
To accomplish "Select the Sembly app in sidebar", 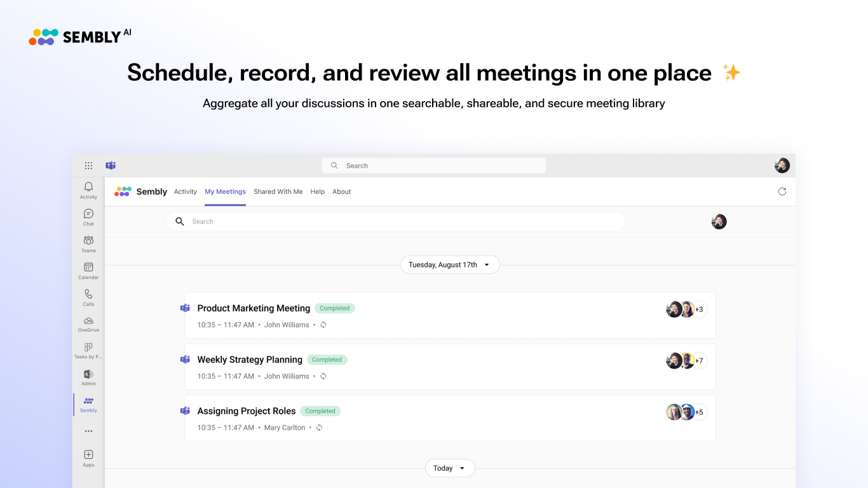I will [x=88, y=404].
